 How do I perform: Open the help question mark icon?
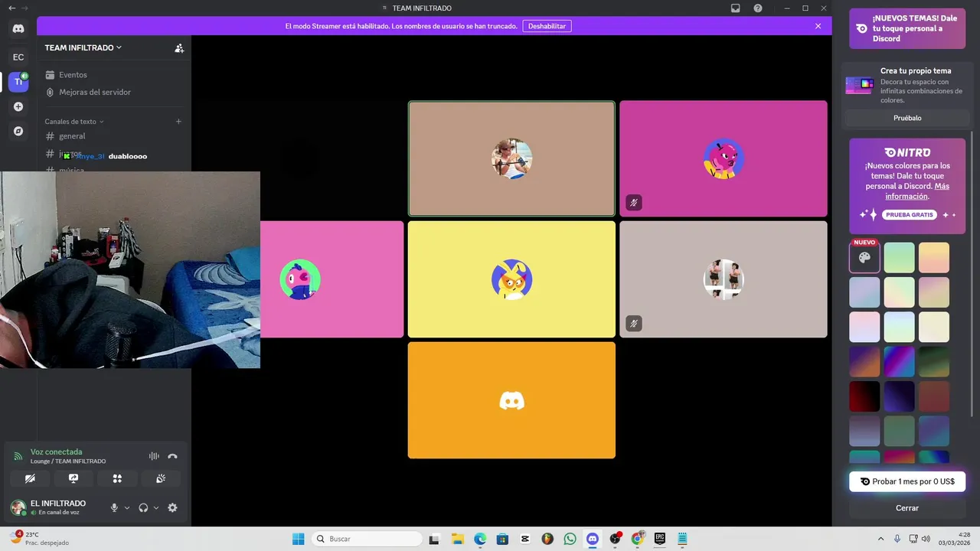[758, 8]
